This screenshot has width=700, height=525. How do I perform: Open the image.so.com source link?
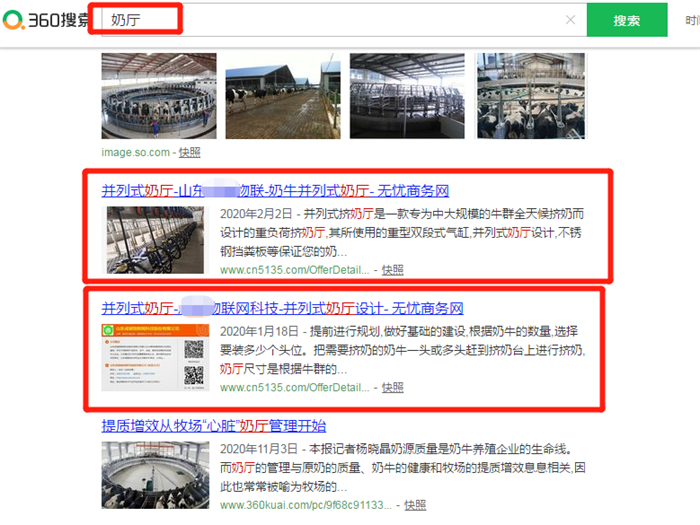135,152
